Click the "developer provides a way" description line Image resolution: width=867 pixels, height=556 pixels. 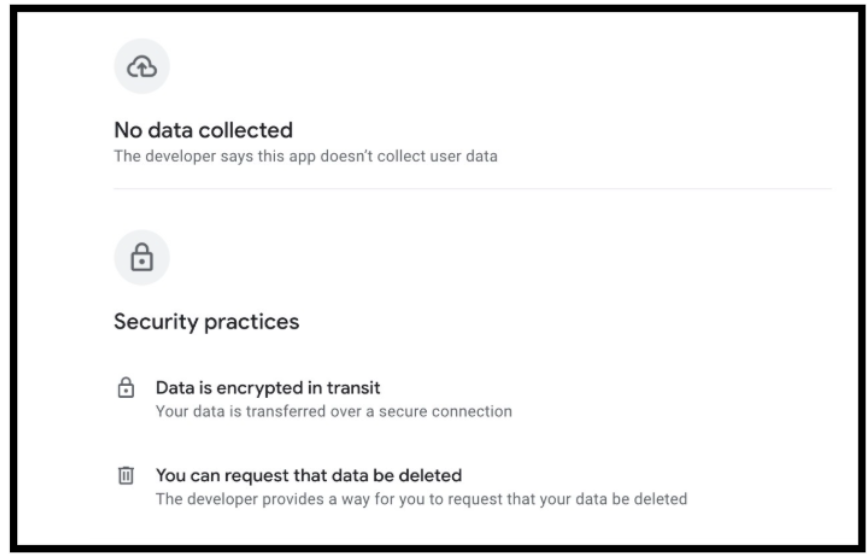(x=421, y=499)
